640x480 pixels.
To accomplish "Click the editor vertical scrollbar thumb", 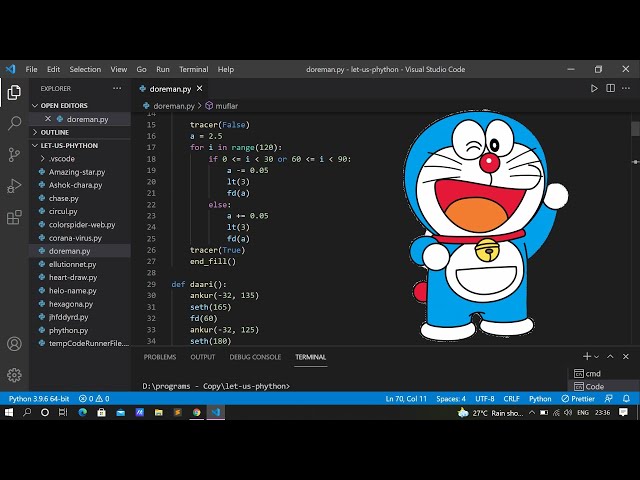I will pos(635,129).
